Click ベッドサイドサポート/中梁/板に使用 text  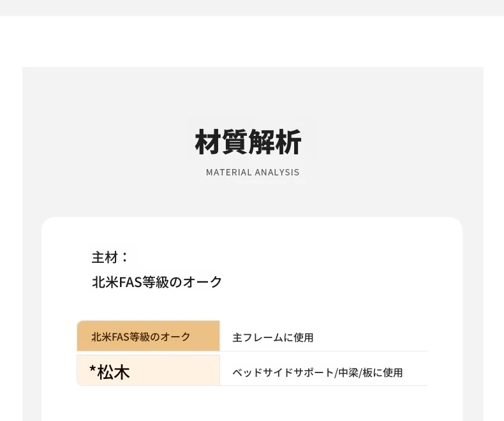tap(318, 373)
